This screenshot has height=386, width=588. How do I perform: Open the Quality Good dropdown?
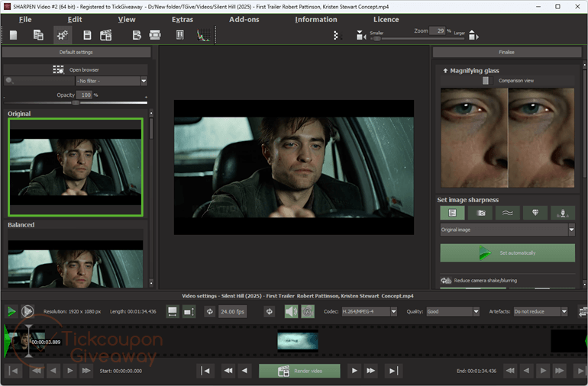tap(453, 311)
